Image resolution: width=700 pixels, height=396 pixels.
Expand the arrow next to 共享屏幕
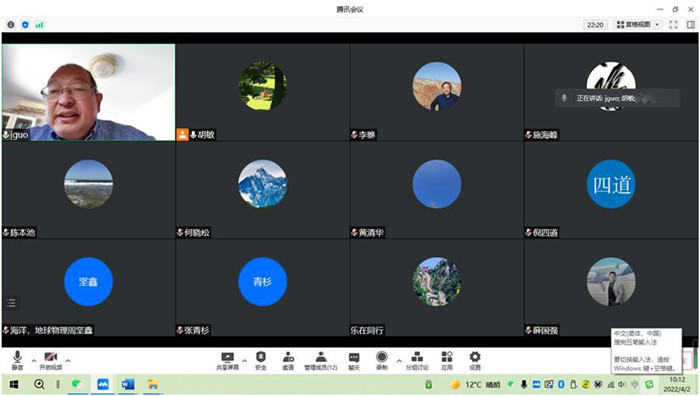(x=245, y=360)
